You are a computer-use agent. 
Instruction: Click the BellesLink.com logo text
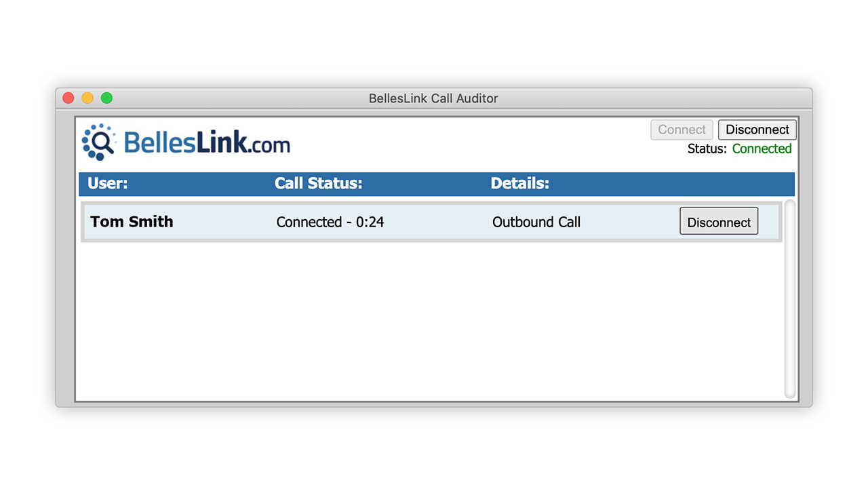[x=207, y=143]
